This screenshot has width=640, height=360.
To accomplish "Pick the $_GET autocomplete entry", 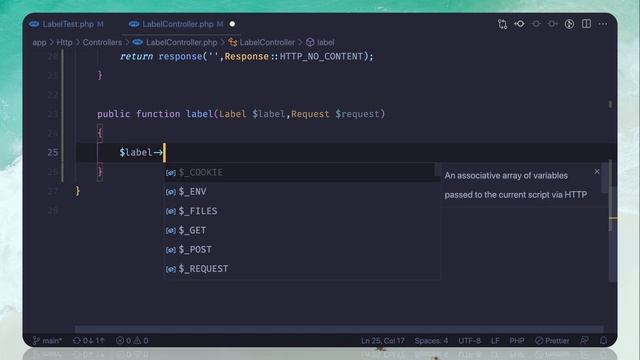I will click(302, 230).
